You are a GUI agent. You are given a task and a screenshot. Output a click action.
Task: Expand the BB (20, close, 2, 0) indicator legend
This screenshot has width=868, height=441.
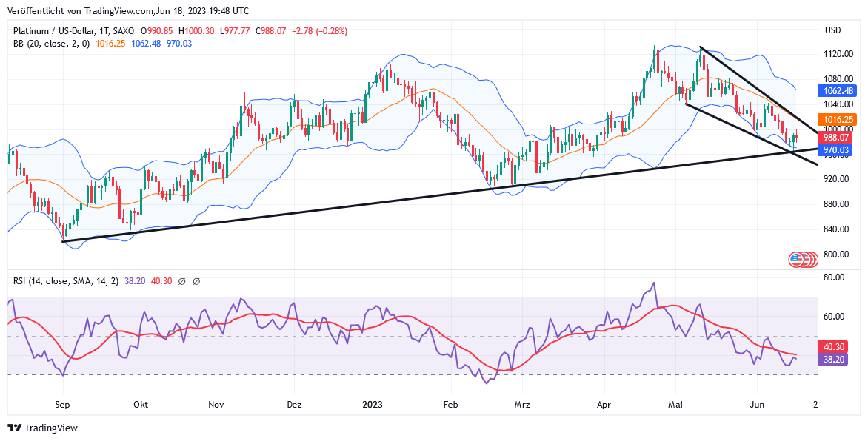point(52,44)
